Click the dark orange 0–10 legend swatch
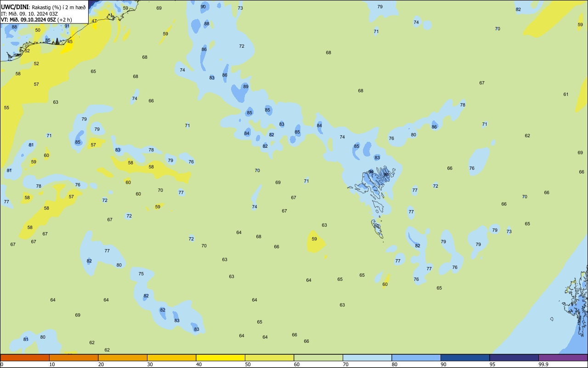588x368 pixels. point(25,357)
